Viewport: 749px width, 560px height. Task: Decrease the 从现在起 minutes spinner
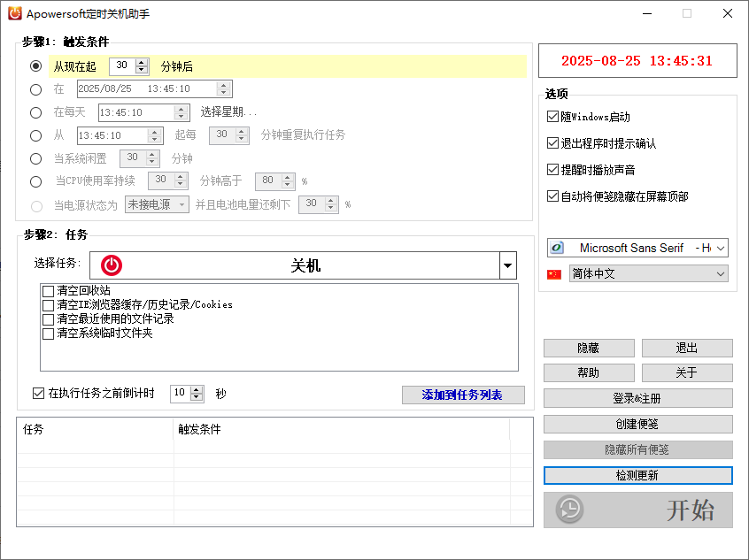[142, 70]
